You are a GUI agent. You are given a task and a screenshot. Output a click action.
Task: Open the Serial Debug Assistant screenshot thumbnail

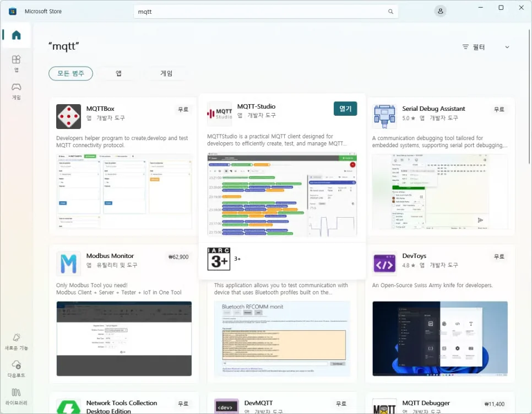[x=440, y=191]
